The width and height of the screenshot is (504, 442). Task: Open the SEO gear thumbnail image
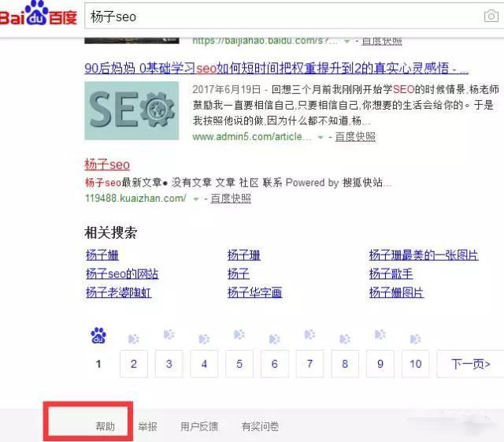click(x=132, y=111)
